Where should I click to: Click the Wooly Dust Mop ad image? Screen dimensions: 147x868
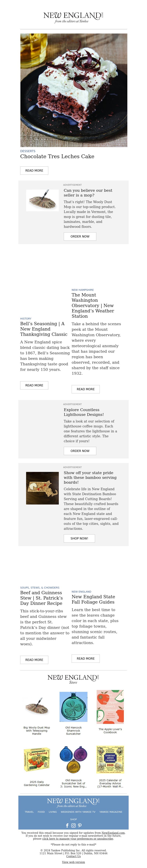pos(42,201)
